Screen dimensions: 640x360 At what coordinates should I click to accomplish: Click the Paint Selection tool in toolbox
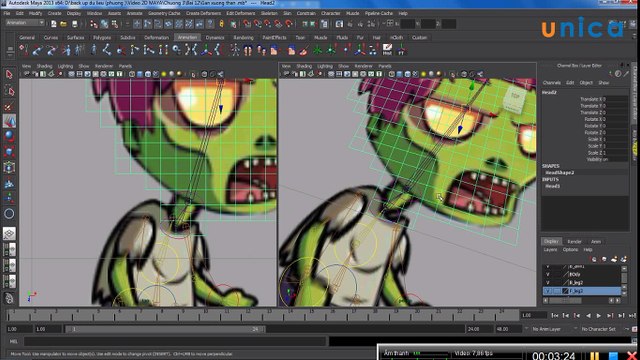(9, 106)
